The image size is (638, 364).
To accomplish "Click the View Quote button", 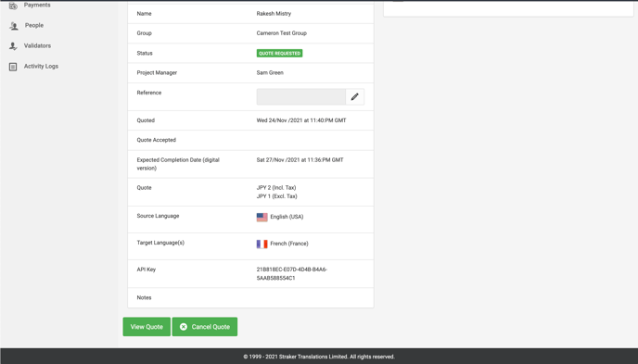I will pos(147,327).
